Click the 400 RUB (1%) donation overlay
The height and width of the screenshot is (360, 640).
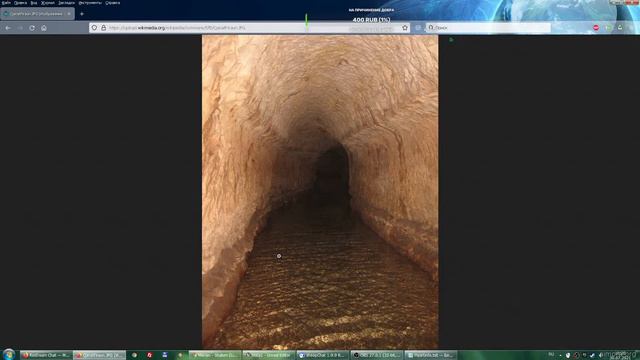[x=371, y=20]
